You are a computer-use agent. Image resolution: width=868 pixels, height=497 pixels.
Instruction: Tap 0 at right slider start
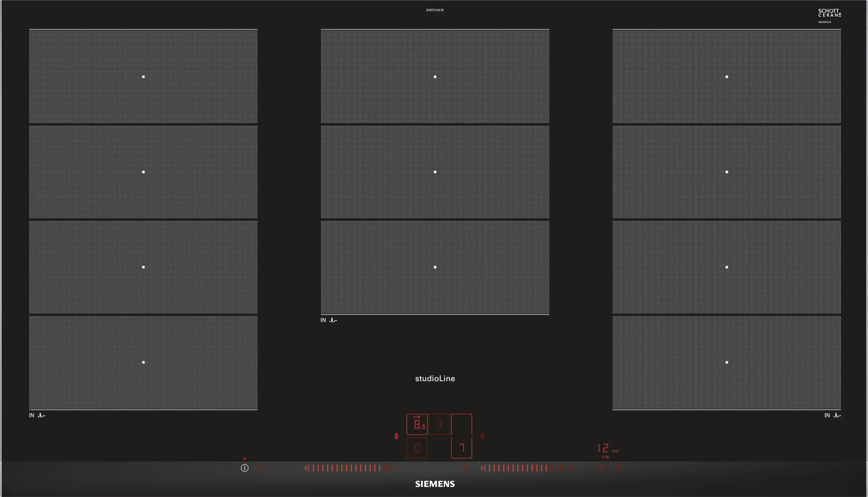tap(482, 468)
